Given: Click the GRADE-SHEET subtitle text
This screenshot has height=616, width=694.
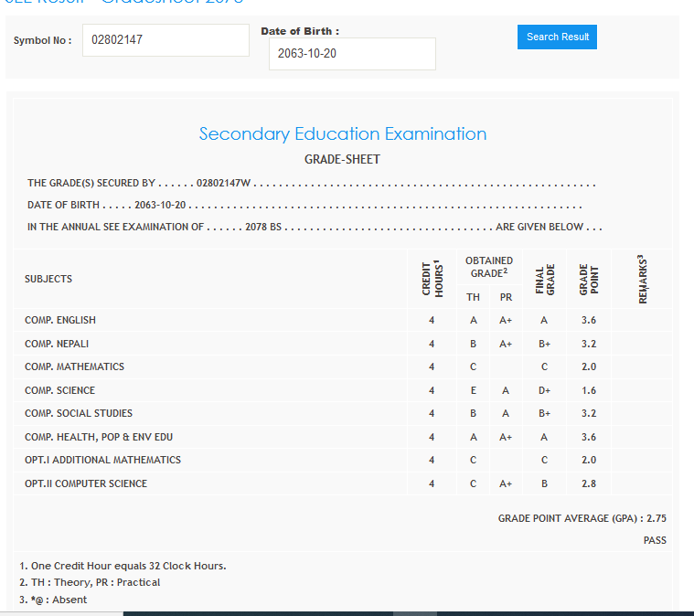Looking at the screenshot, I should pos(342,160).
